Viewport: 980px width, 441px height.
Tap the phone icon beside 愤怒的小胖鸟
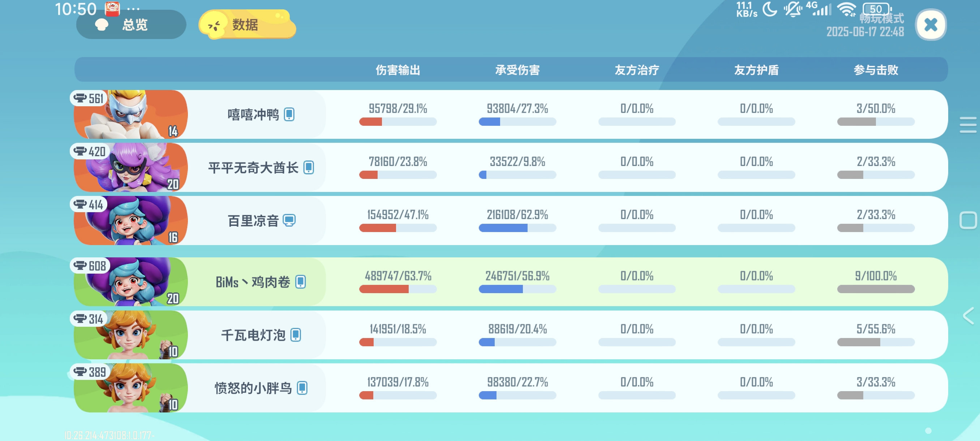302,388
